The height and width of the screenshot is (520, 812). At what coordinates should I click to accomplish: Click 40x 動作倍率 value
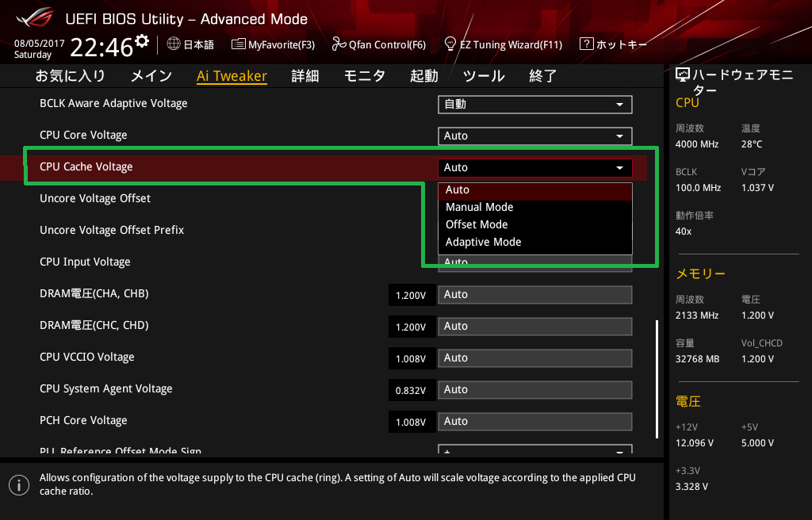(x=683, y=231)
